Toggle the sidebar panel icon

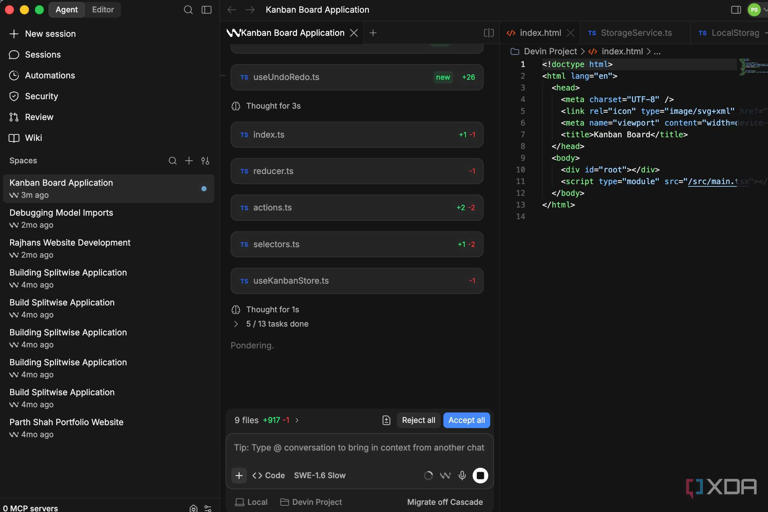(x=207, y=10)
